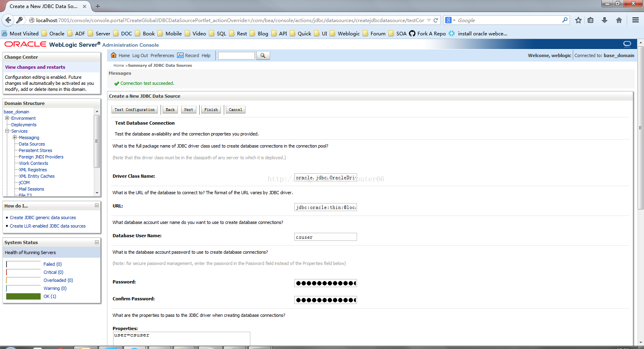Open a new browser tab
This screenshot has width=644, height=349.
point(98,6)
